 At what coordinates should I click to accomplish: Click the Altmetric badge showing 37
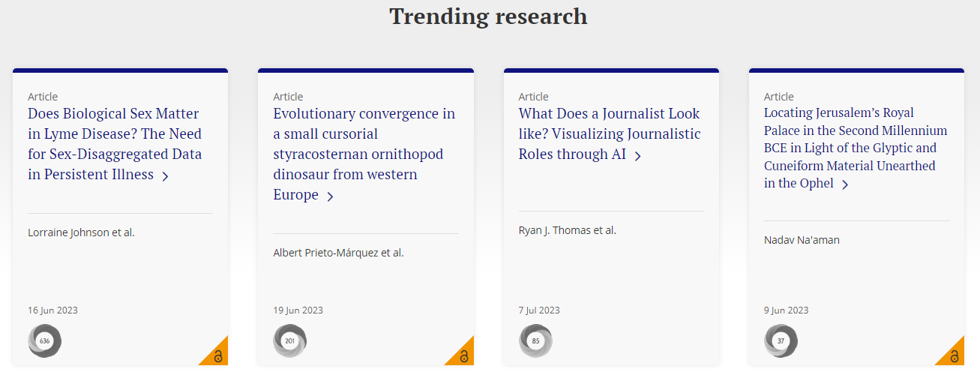781,341
